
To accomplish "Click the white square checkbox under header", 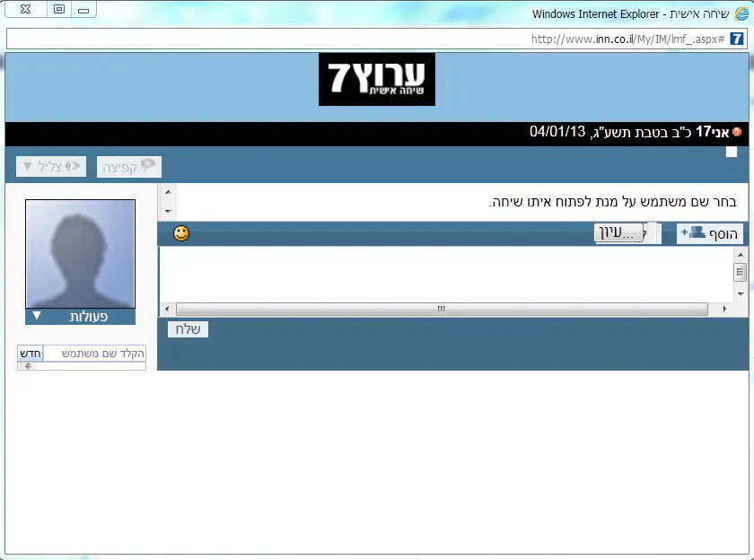I will point(732,152).
